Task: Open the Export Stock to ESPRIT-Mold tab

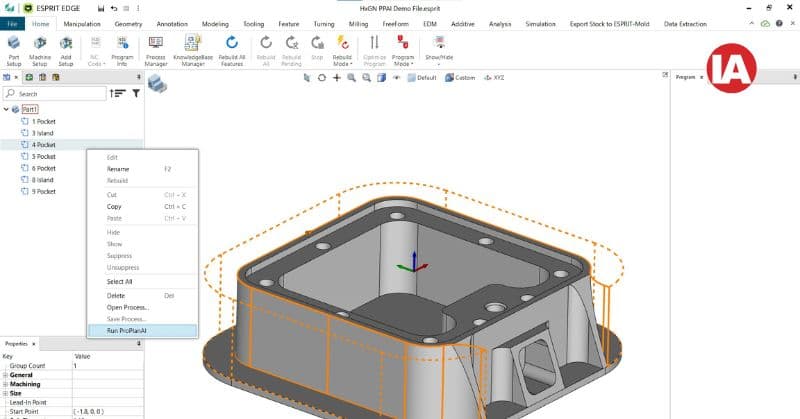Action: tap(609, 24)
